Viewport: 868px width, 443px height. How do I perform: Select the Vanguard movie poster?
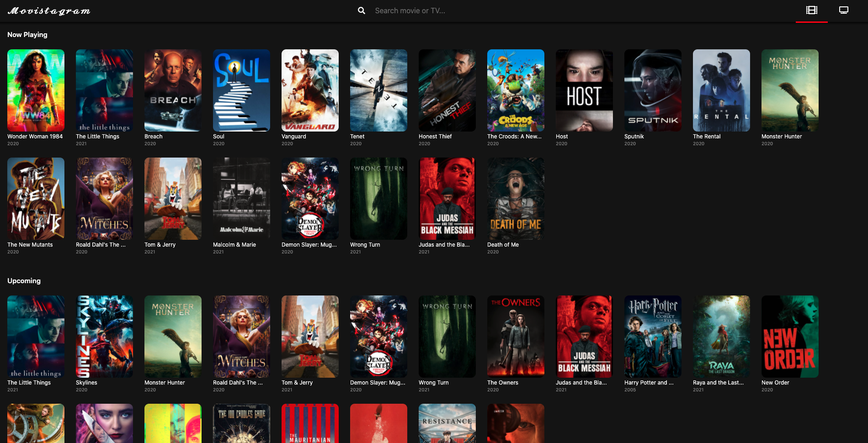(310, 90)
